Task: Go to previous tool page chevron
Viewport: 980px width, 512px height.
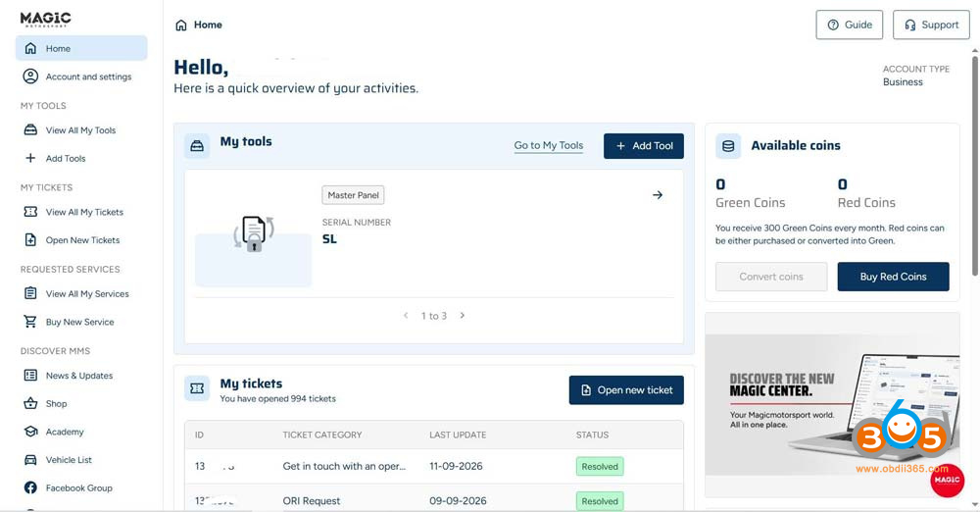Action: tap(406, 316)
